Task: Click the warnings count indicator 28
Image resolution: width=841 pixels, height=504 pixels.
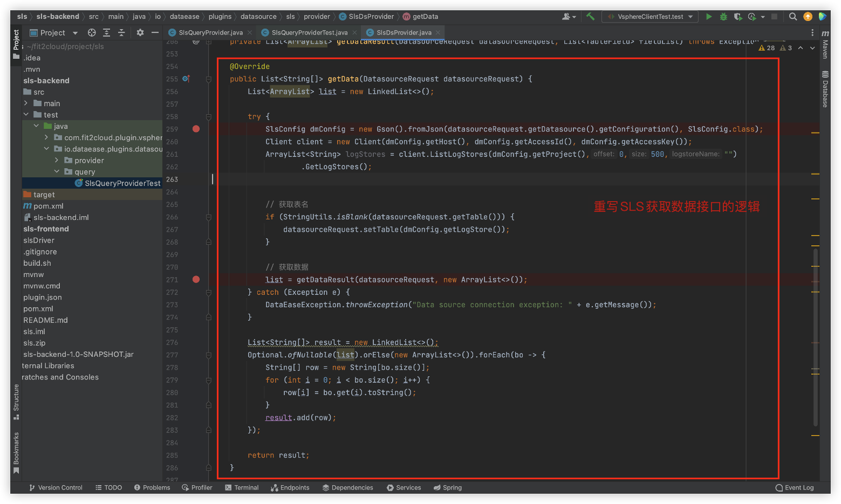Action: coord(767,48)
